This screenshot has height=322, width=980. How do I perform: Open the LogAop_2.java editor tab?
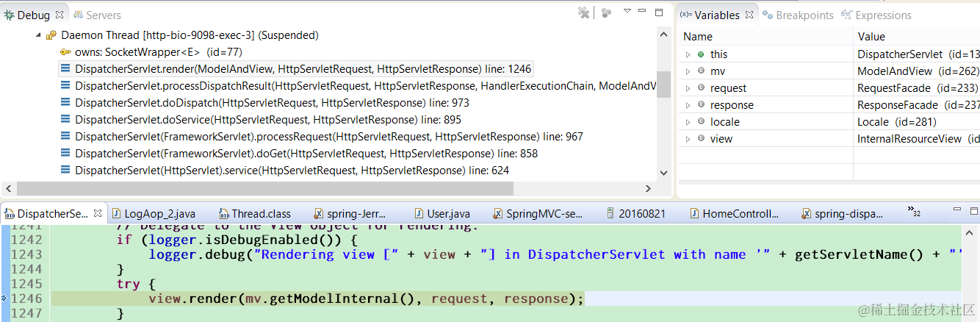pyautogui.click(x=154, y=214)
